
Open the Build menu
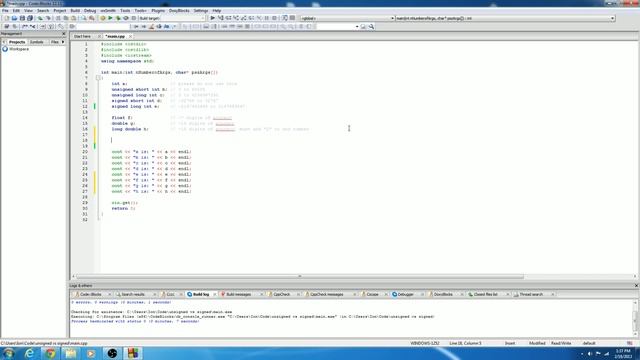point(75,11)
